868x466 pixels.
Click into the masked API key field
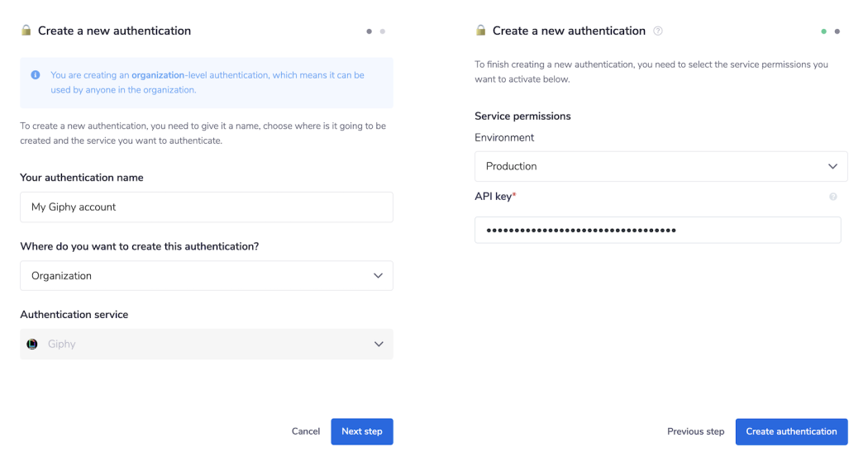coord(657,230)
